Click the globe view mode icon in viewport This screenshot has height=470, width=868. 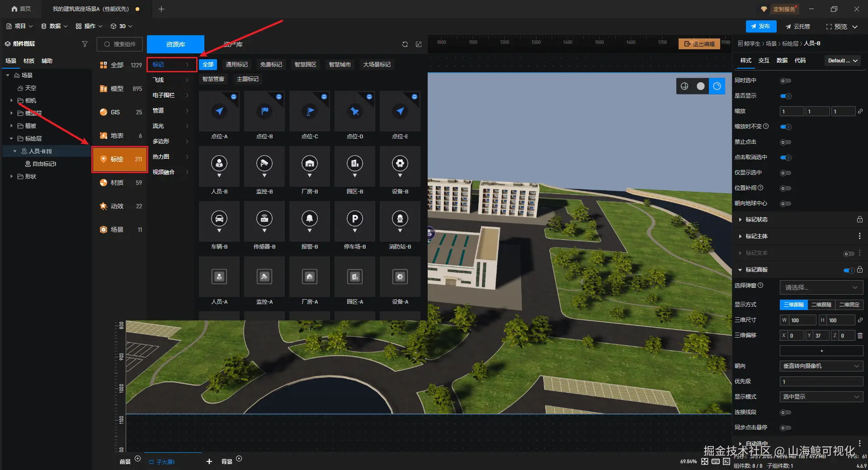(x=684, y=86)
